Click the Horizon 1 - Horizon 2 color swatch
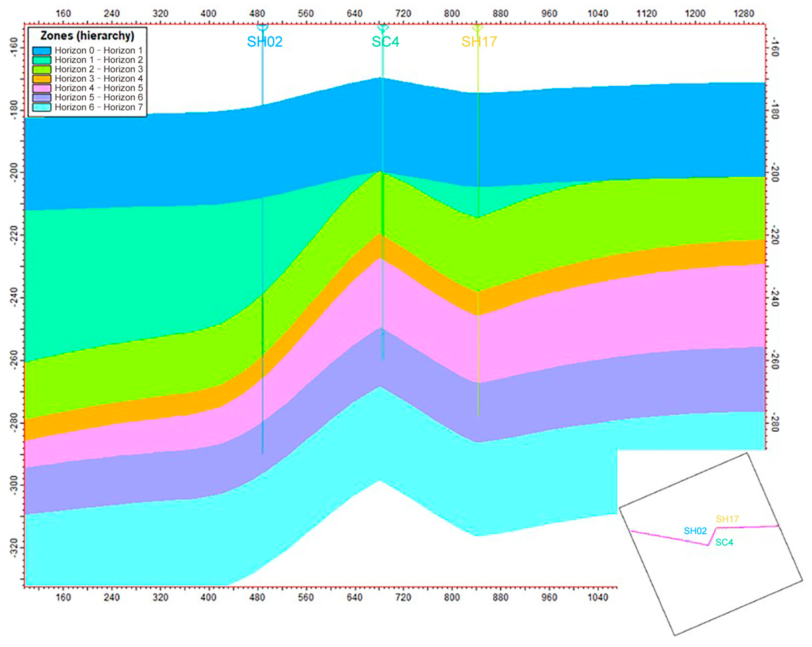The image size is (812, 647). pyautogui.click(x=42, y=60)
